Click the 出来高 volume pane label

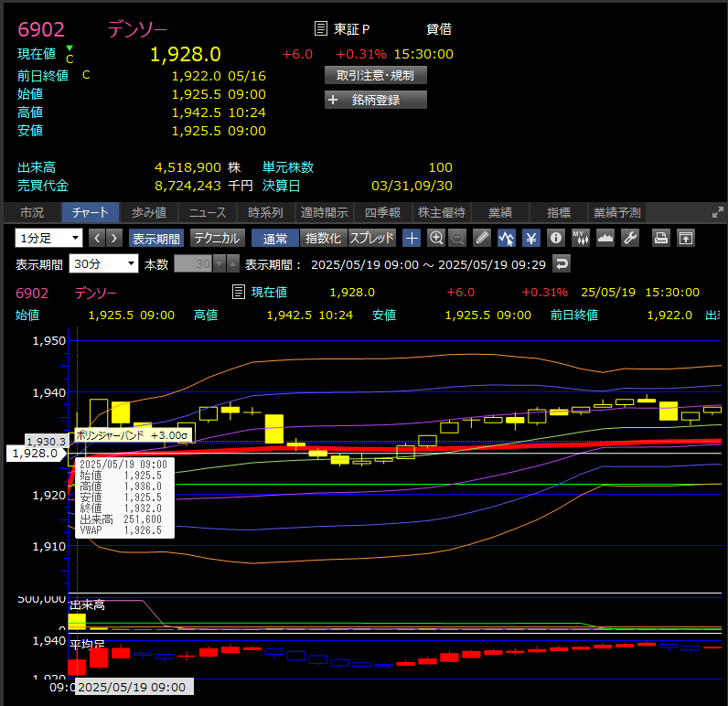87,605
